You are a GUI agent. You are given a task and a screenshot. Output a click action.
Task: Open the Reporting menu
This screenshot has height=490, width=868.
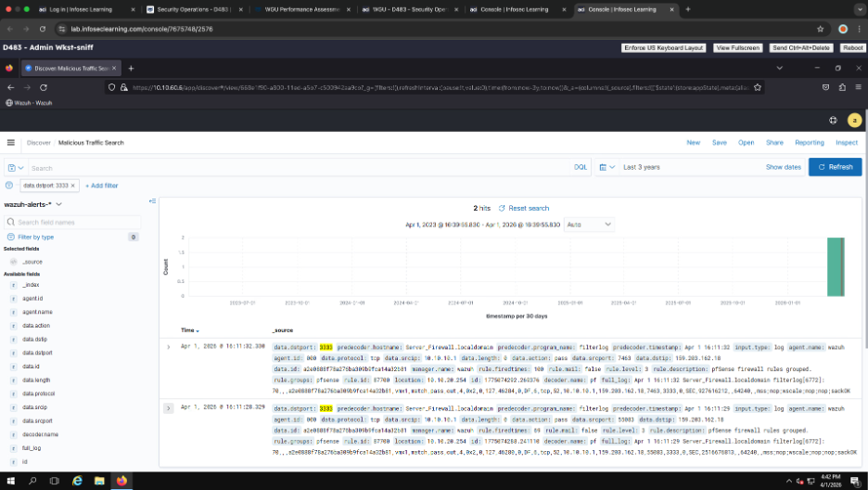point(810,142)
